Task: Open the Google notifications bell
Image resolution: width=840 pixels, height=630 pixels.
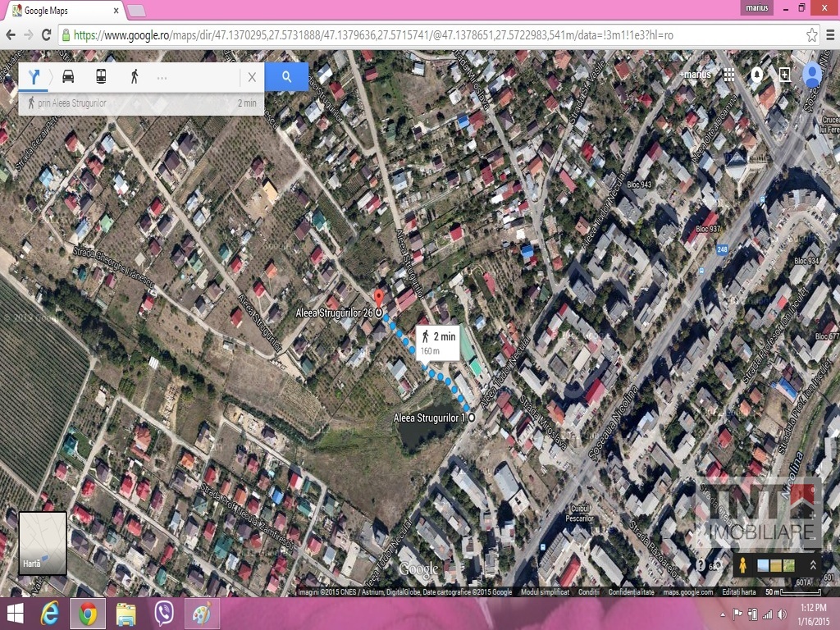Action: click(756, 75)
